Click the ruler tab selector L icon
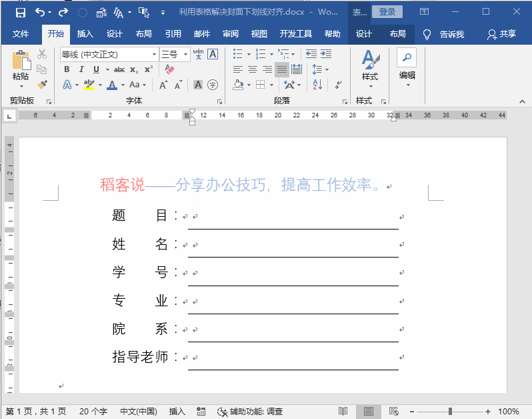The width and height of the screenshot is (532, 419). [9, 117]
